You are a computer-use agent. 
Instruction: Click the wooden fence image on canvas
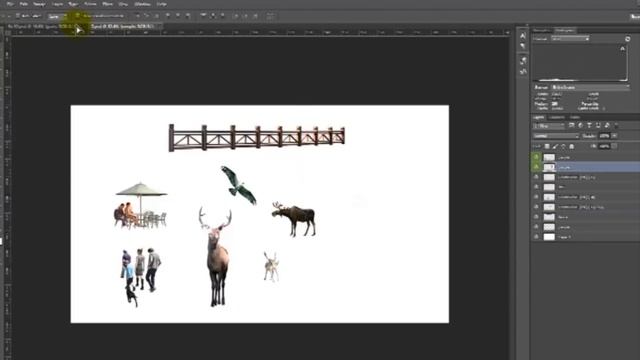point(257,138)
